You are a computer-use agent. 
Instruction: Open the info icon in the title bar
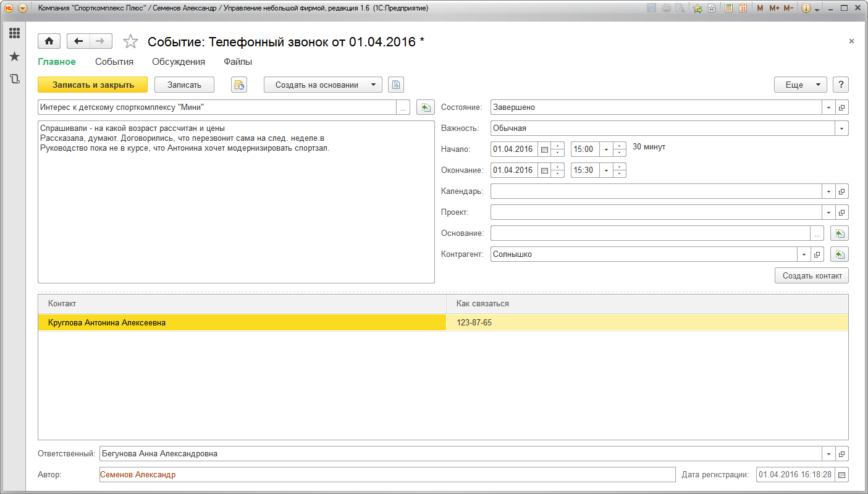coord(806,9)
